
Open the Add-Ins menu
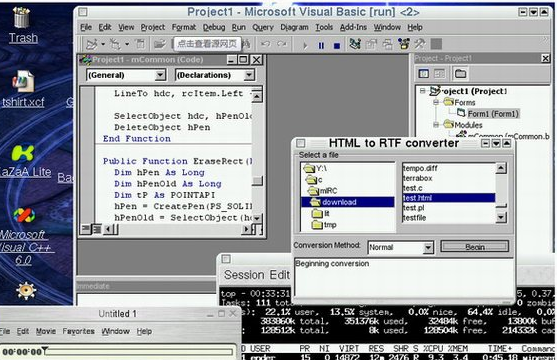[353, 27]
